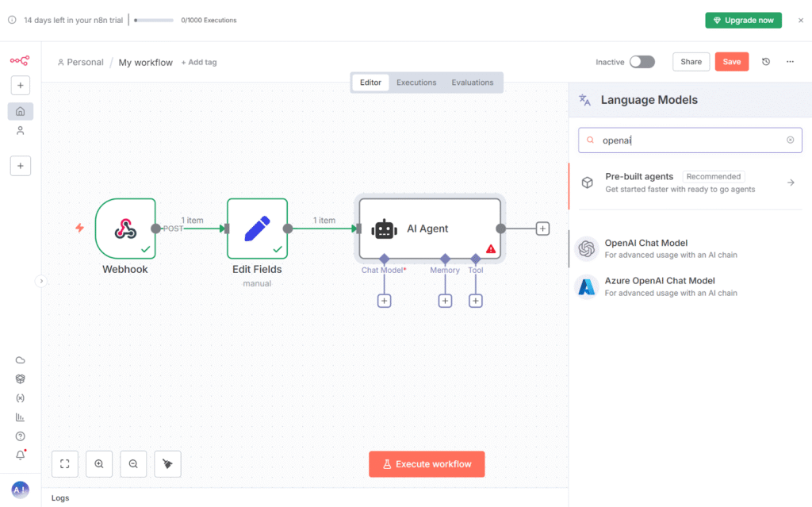Open notifications bell icon

[x=21, y=455]
